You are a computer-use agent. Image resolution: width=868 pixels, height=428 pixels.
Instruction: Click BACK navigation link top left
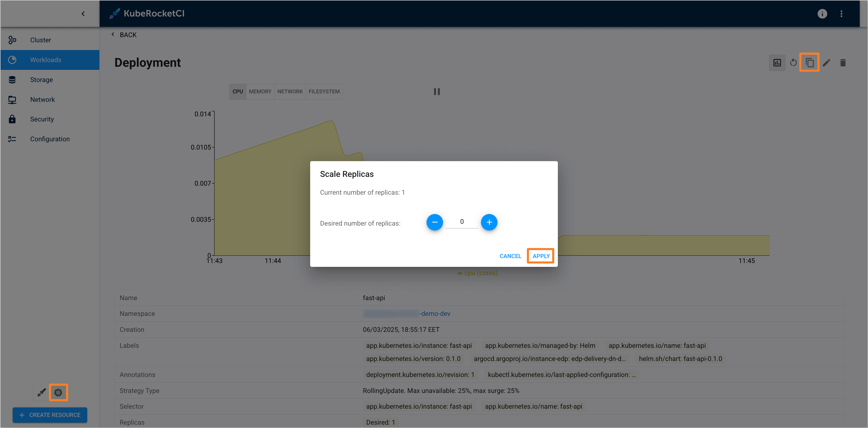pos(124,34)
